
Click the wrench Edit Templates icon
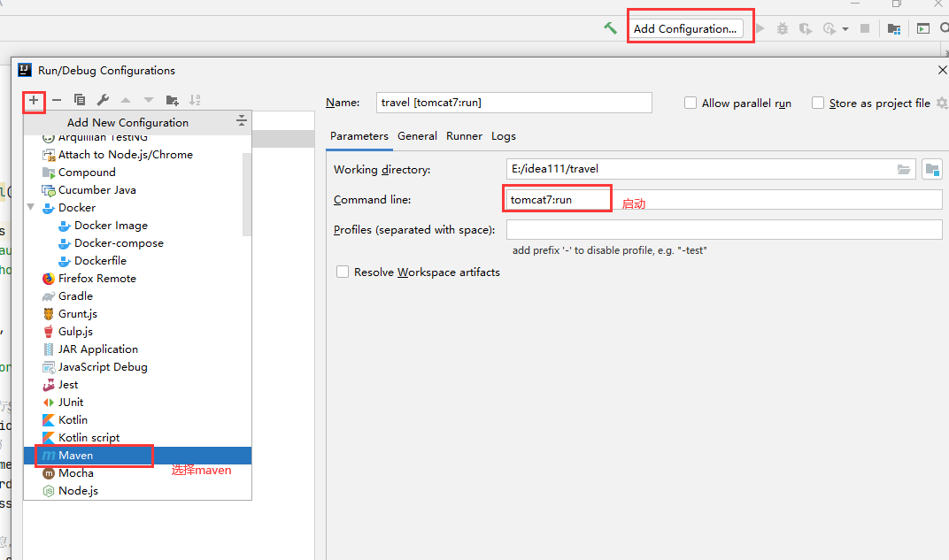click(x=103, y=100)
